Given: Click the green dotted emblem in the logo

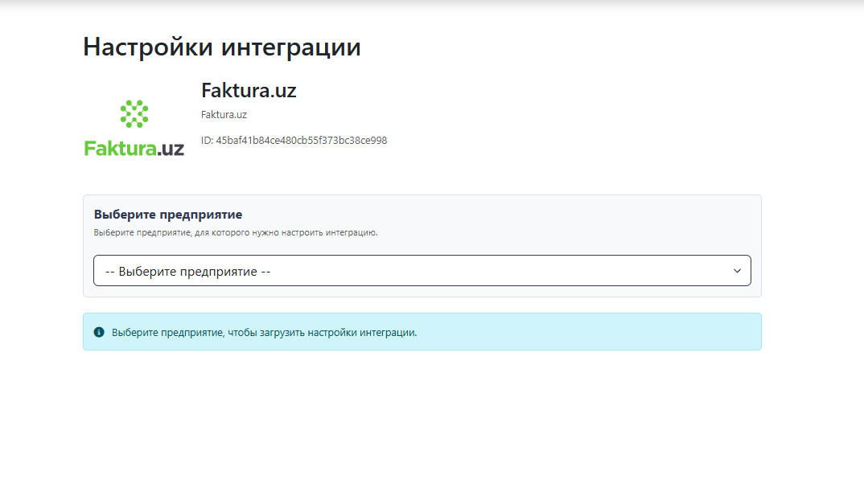Looking at the screenshot, I should (134, 113).
